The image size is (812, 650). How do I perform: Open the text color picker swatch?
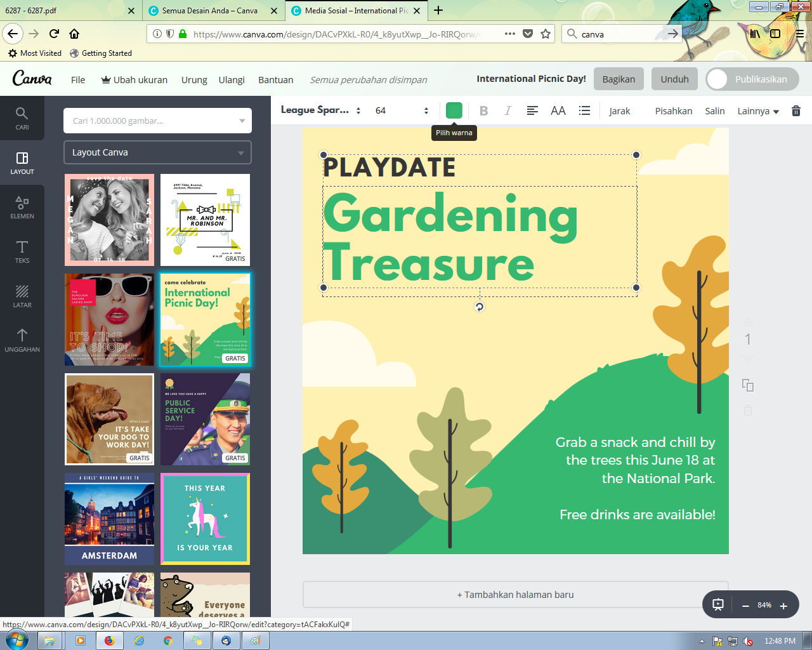coord(454,110)
